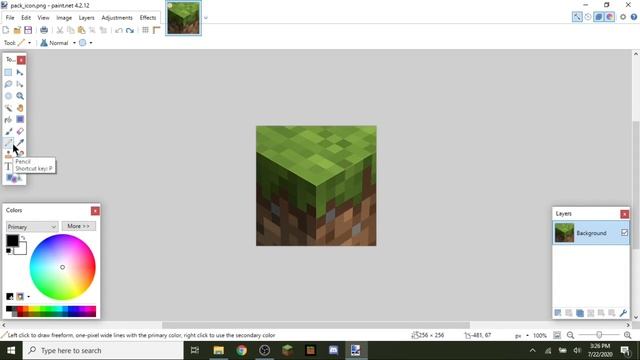The width and height of the screenshot is (640, 360).
Task: Toggle the rulers
Action: pyautogui.click(x=156, y=30)
